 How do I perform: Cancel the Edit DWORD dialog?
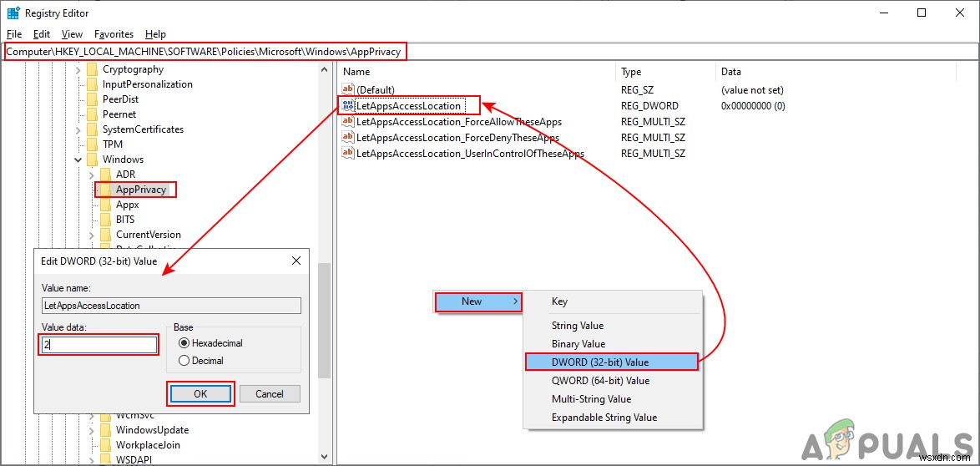point(270,394)
